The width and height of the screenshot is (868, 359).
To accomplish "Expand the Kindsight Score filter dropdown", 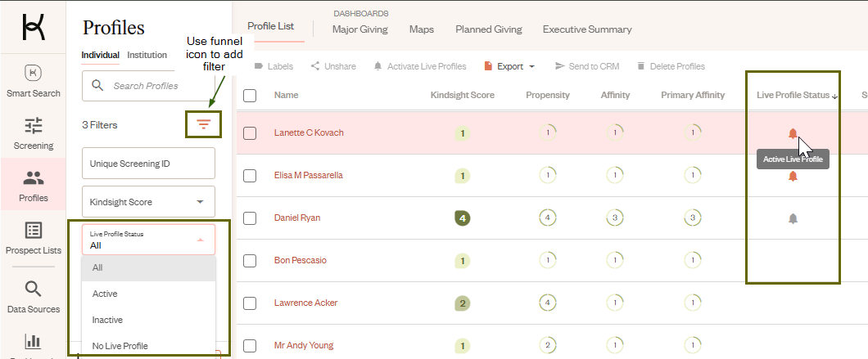I will (x=200, y=202).
